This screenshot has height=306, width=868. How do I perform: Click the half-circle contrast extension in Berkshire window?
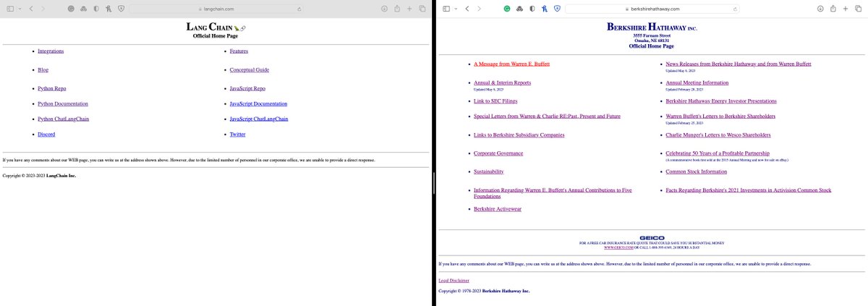(x=532, y=9)
